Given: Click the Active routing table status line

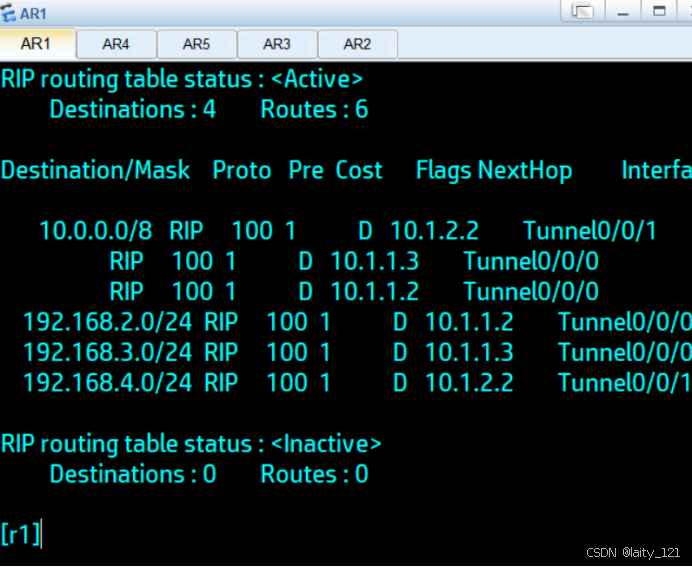Looking at the screenshot, I should coord(182,80).
